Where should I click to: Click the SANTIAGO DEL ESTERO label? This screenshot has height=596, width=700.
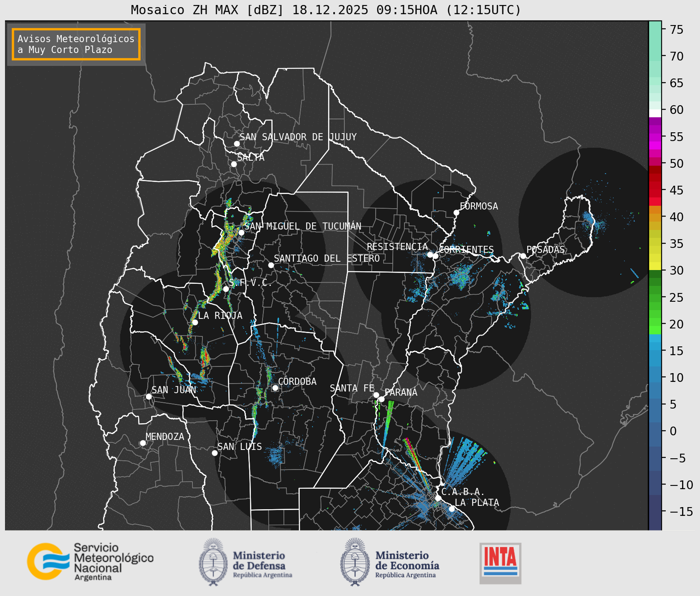[327, 258]
